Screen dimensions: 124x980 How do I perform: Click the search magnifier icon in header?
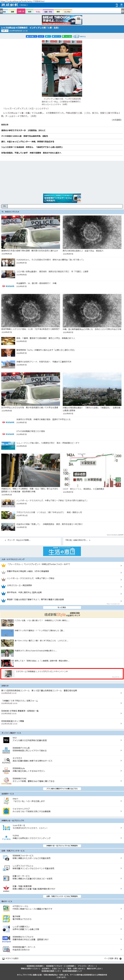click(117, 5)
